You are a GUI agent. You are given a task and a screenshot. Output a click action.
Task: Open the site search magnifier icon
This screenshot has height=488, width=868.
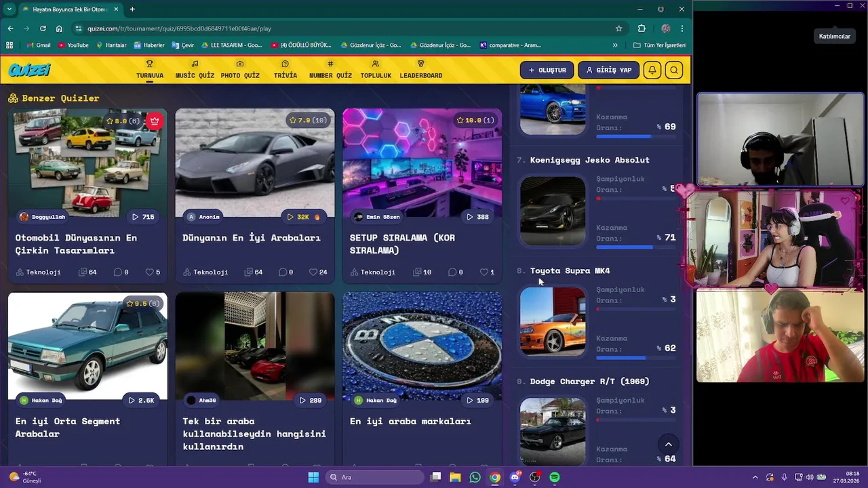pos(673,70)
